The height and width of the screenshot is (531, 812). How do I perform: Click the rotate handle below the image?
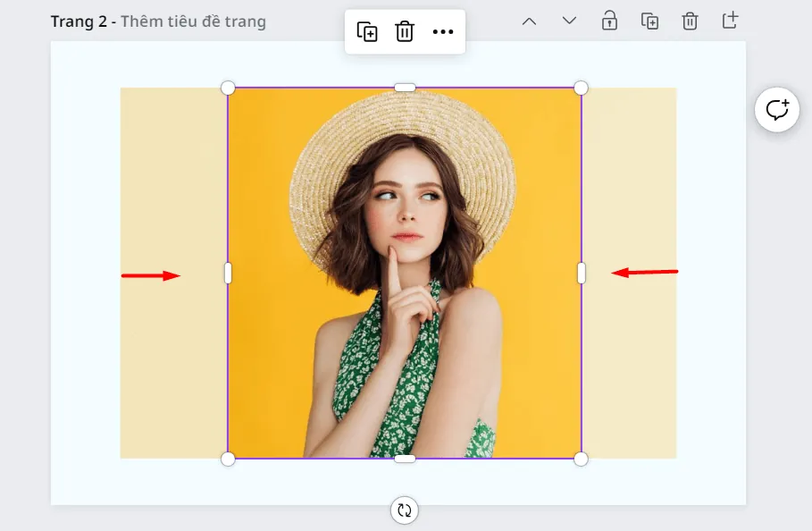pyautogui.click(x=405, y=510)
